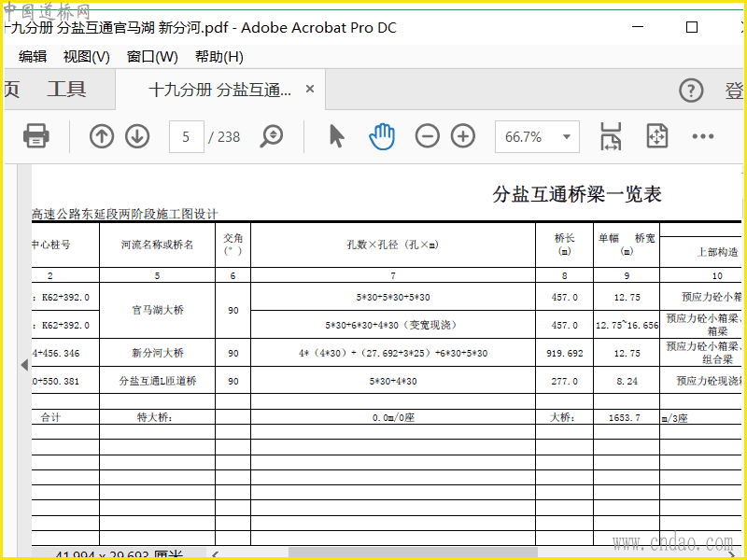Image resolution: width=747 pixels, height=560 pixels.
Task: Click the 上部构造 column header
Action: point(717,252)
